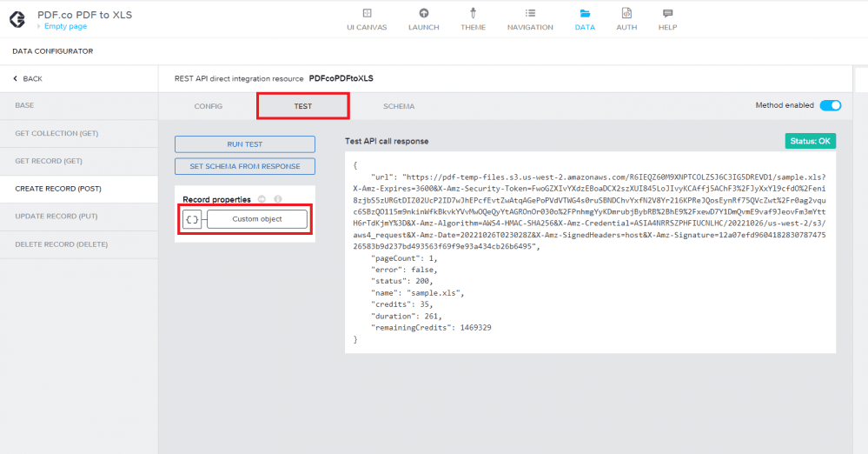The height and width of the screenshot is (454, 868).
Task: Open the UI Canvas section icon
Action: (367, 13)
